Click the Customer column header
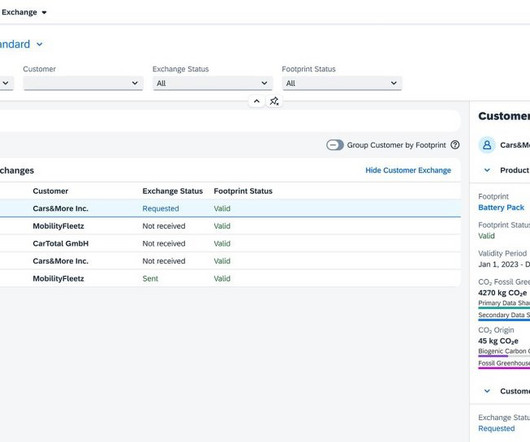This screenshot has width=530, height=442. tap(50, 191)
